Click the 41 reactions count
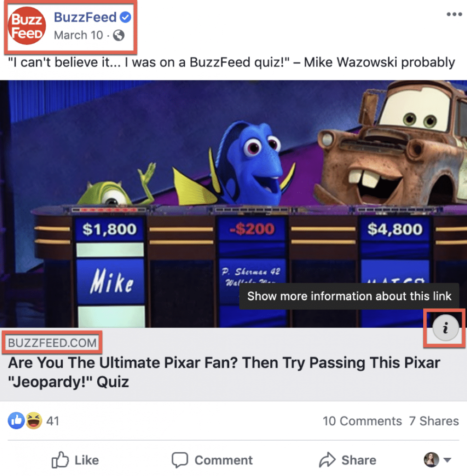This screenshot has height=476, width=467. tap(53, 421)
